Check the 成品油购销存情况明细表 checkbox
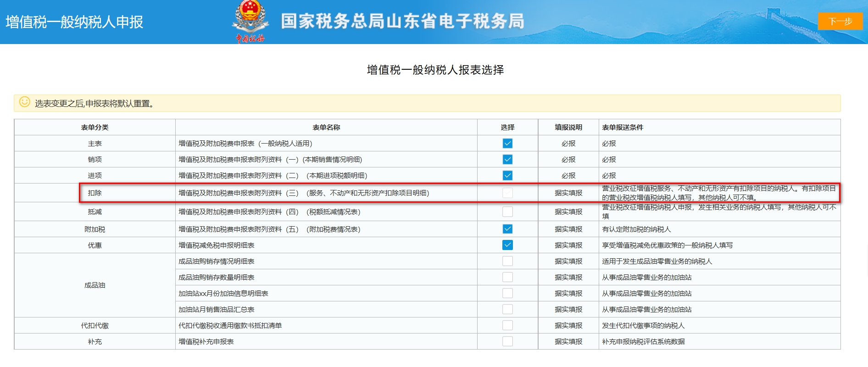868x367 pixels. (507, 261)
